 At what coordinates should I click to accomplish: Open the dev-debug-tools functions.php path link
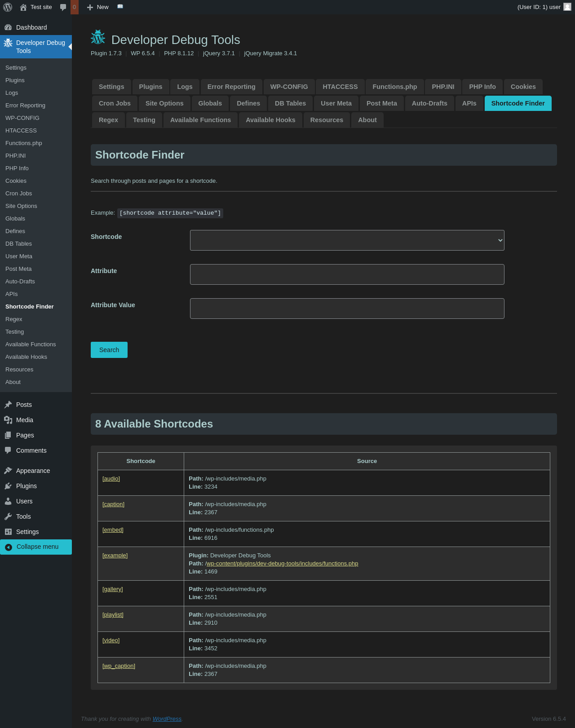point(282,564)
